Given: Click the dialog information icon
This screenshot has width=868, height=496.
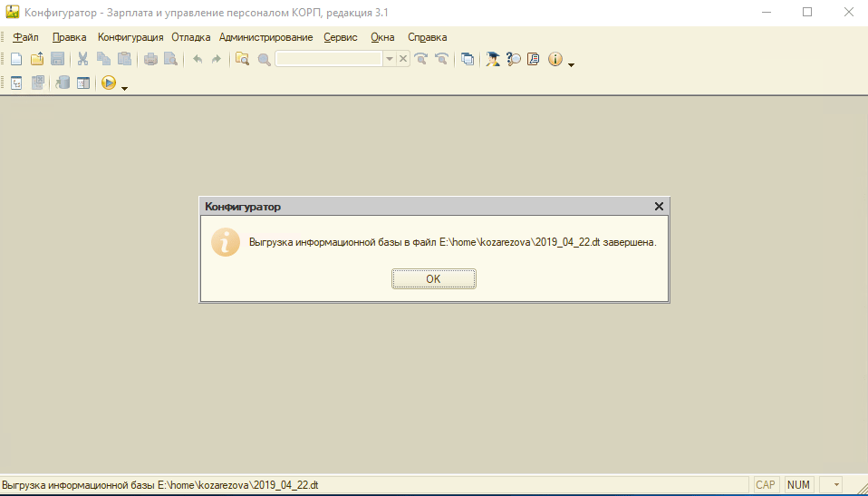Looking at the screenshot, I should click(x=226, y=242).
